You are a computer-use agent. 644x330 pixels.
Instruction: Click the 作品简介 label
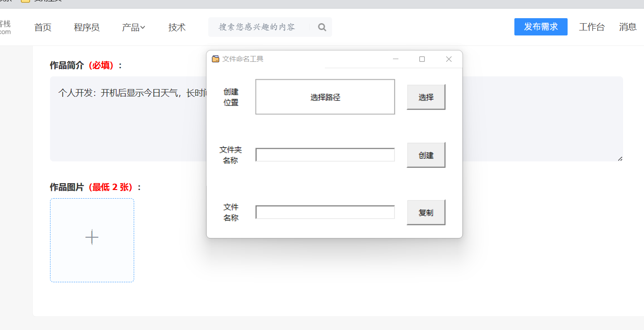point(86,65)
